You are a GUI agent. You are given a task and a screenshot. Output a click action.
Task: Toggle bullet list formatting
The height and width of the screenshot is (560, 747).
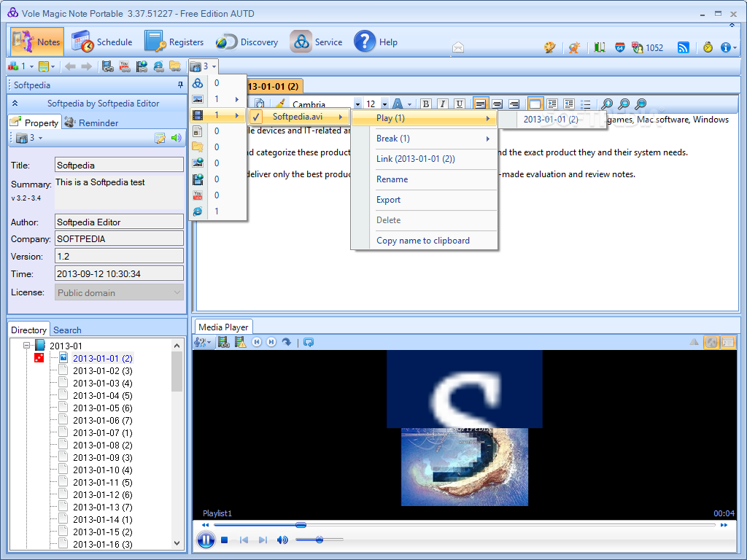[x=586, y=104]
